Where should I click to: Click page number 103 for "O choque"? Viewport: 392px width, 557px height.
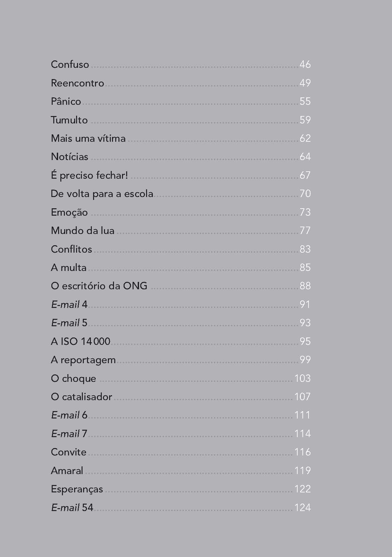click(x=302, y=378)
